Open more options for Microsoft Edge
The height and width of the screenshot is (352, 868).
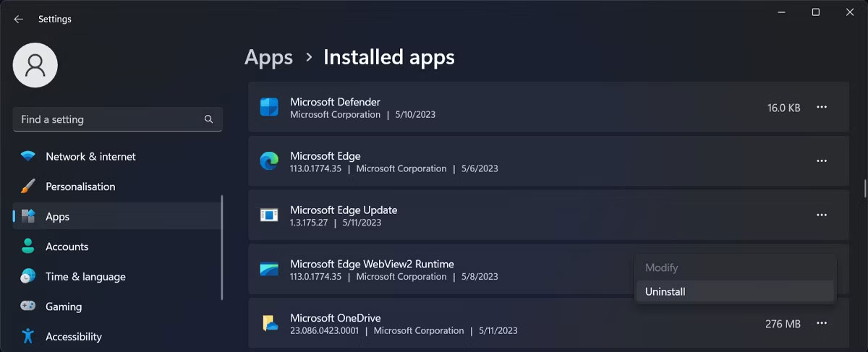(x=822, y=161)
